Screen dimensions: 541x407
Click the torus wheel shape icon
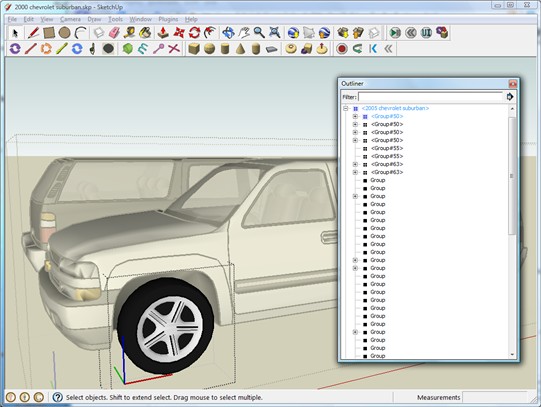click(x=291, y=49)
